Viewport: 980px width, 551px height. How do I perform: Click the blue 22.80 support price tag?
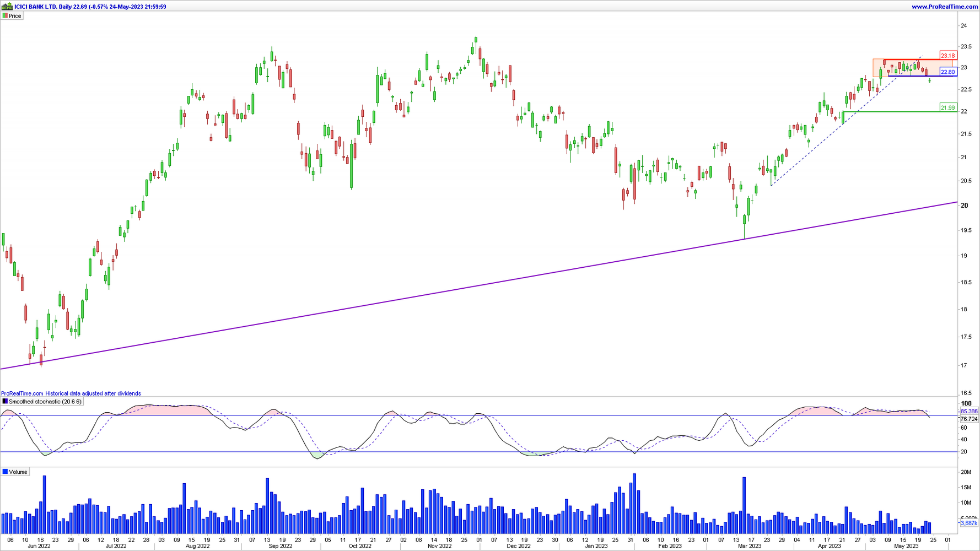[x=948, y=72]
